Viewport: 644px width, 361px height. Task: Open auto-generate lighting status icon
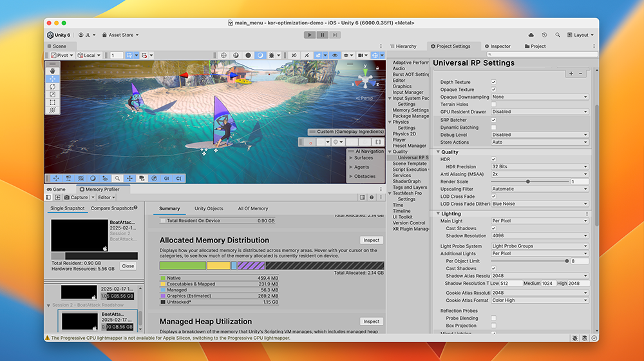click(x=594, y=338)
